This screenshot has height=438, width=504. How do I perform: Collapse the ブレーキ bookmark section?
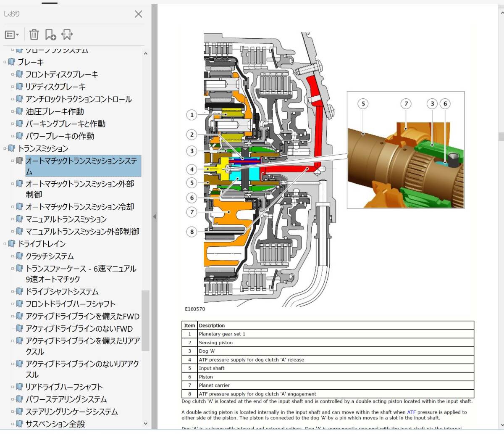click(x=5, y=62)
